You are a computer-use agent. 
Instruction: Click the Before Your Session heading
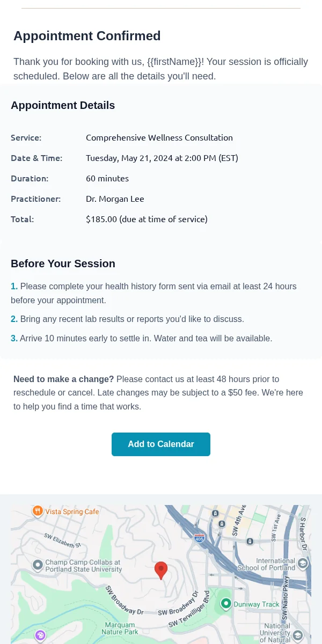[63, 264]
